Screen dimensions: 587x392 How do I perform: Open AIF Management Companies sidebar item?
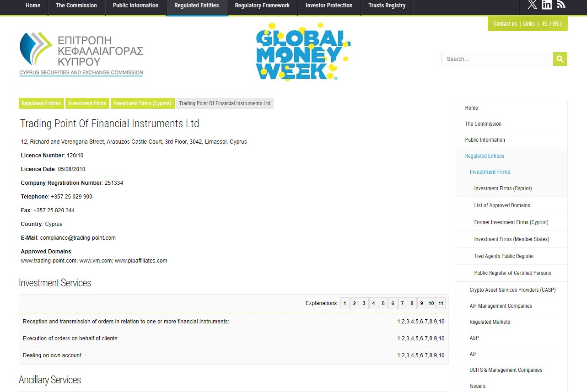click(512, 306)
